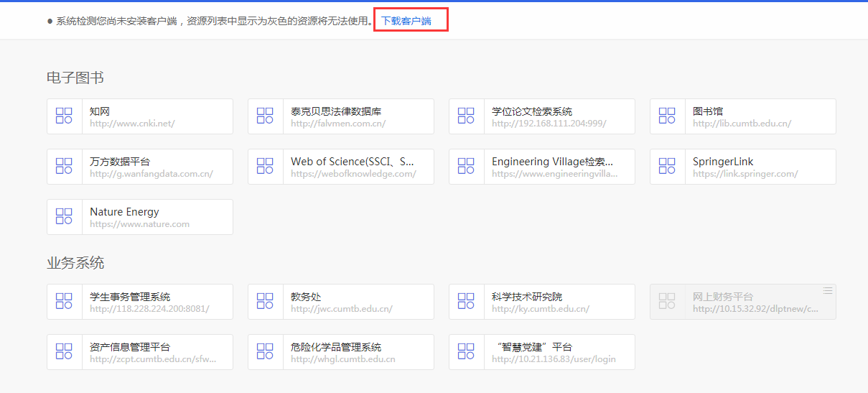Click the grayed-out 网上财务平台 card

742,302
